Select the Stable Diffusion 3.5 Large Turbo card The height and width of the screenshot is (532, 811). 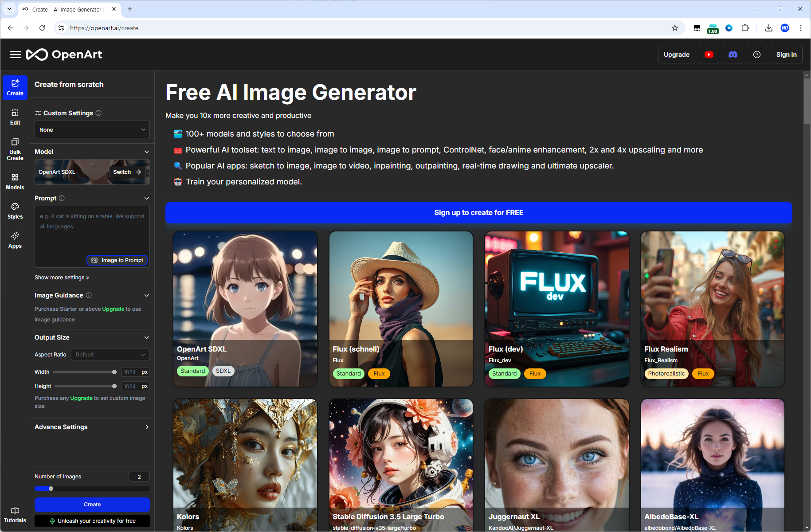tap(401, 465)
